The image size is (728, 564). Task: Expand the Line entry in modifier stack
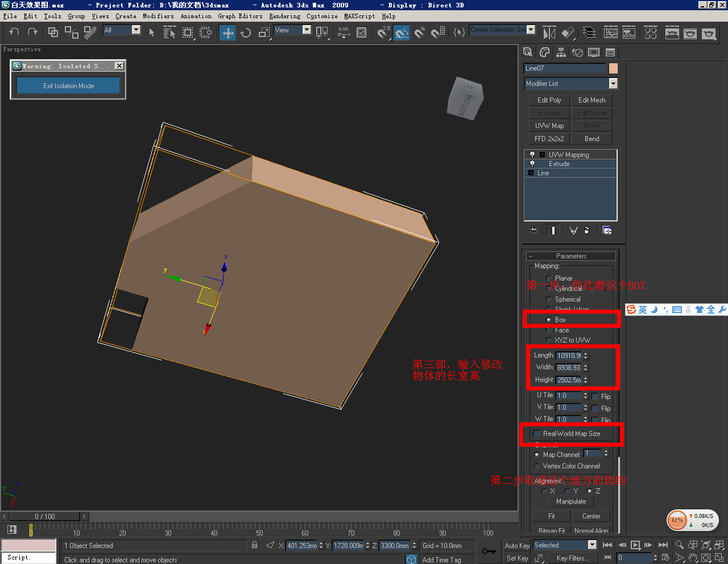(531, 173)
